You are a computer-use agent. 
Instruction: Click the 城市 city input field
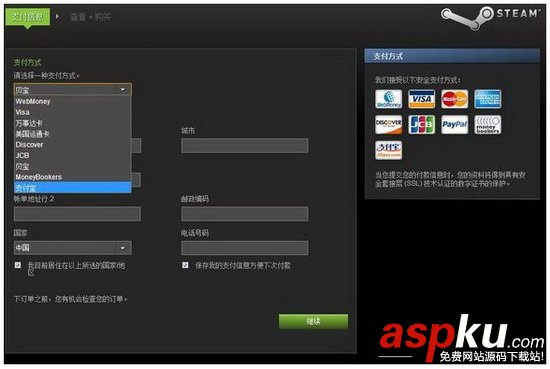[x=244, y=145]
